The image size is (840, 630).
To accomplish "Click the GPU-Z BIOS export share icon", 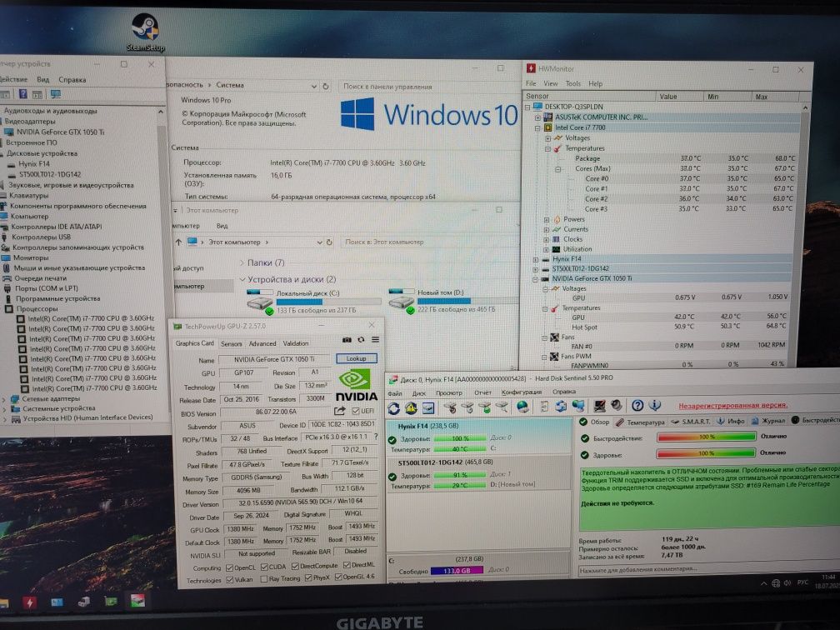I will click(340, 411).
